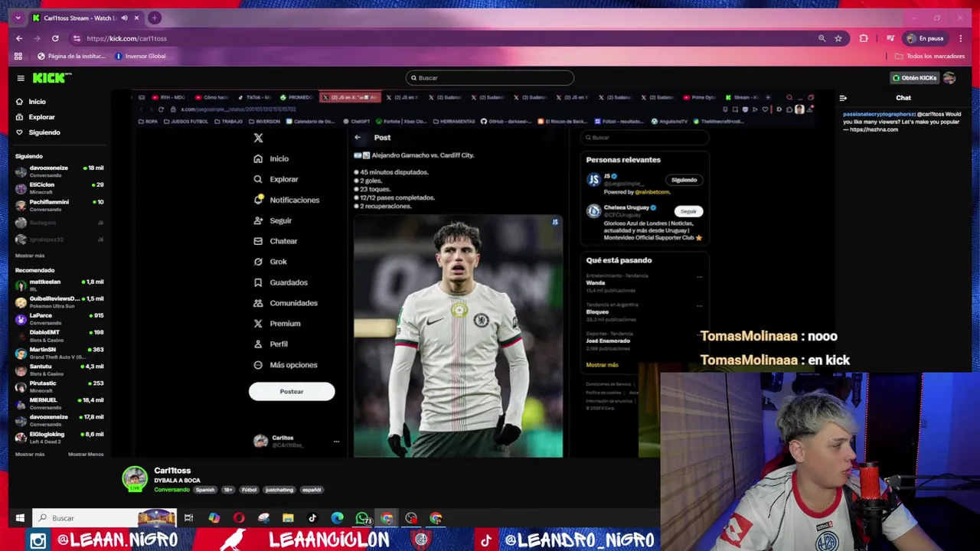The image size is (980, 551).
Task: Open a new Chrome tab
Action: tap(154, 18)
